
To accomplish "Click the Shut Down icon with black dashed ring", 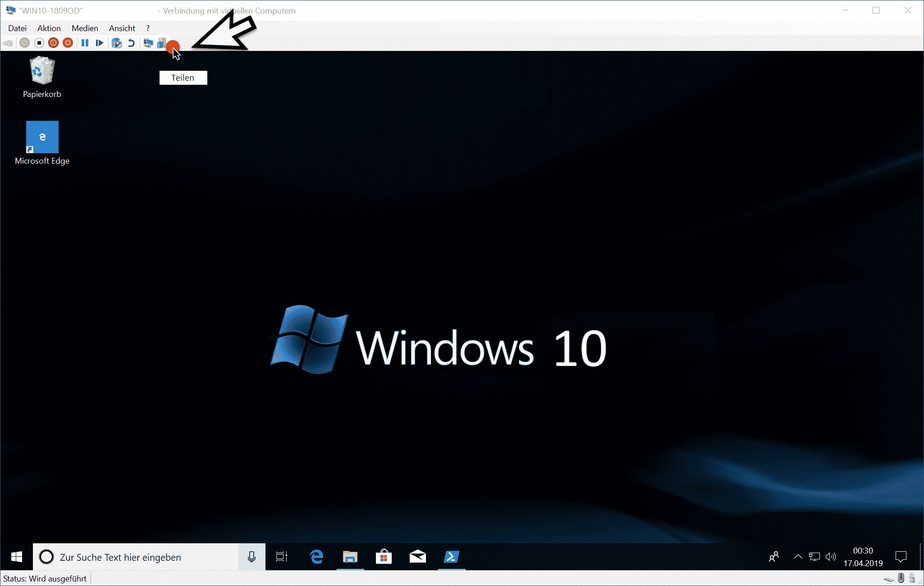I will (53, 43).
